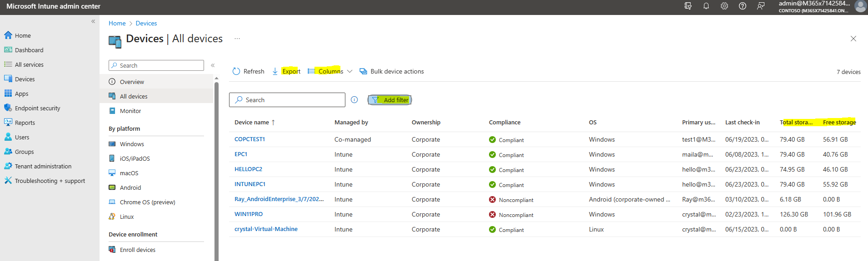Click the macOS platform icon
868x261 pixels.
point(112,172)
